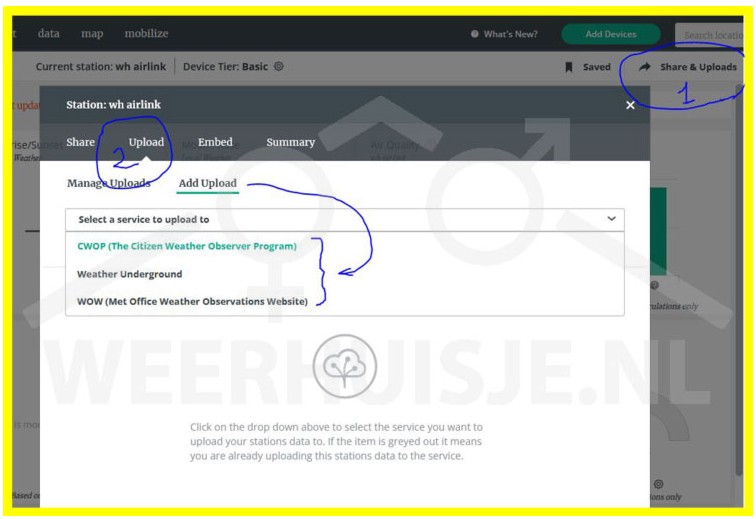The height and width of the screenshot is (519, 756).
Task: Go to the map menu
Action: coord(92,34)
